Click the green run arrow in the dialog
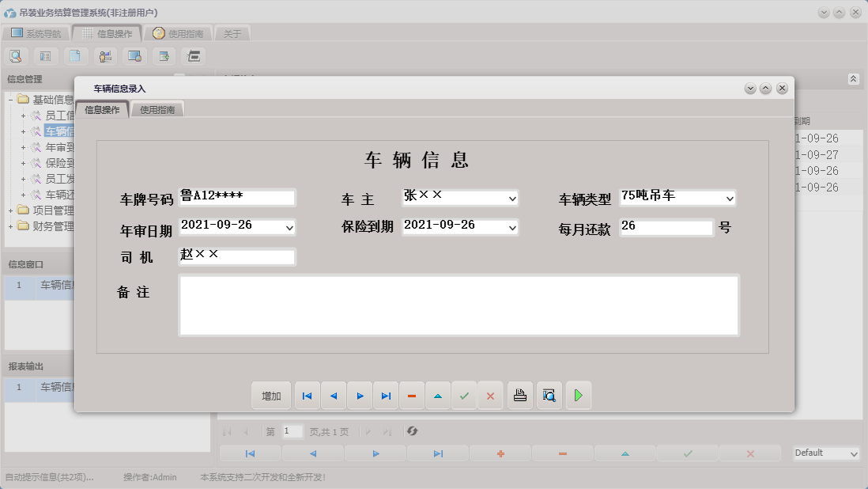This screenshot has height=489, width=868. coord(579,396)
